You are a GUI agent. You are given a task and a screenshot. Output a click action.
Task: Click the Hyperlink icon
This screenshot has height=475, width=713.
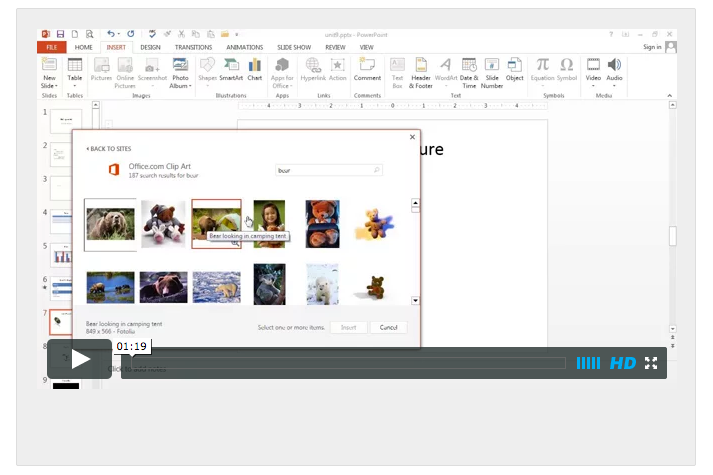point(313,65)
